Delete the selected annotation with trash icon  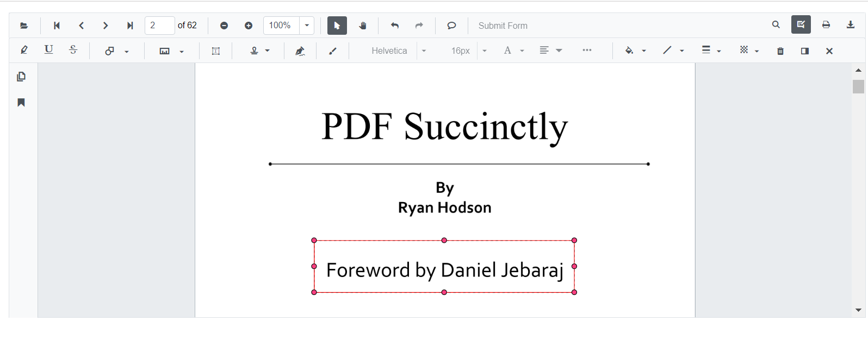tap(780, 51)
